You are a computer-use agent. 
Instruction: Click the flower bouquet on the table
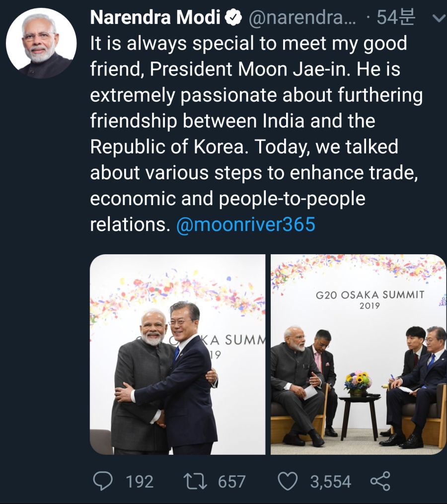tap(358, 381)
